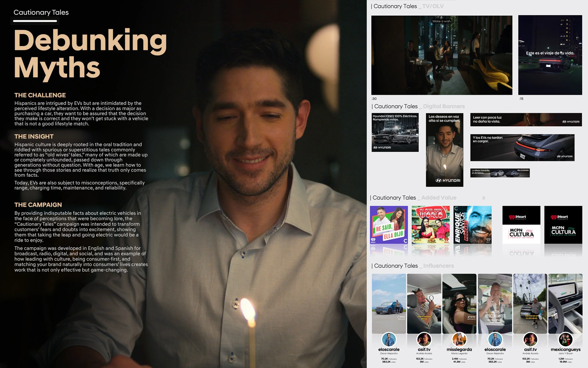This screenshot has height=368, width=588.
Task: Click the misslegarda profile avatar
Action: tap(459, 339)
